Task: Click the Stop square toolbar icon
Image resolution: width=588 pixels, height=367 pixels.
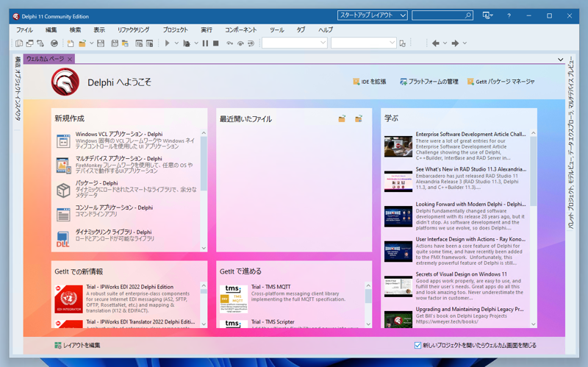Action: (x=215, y=43)
